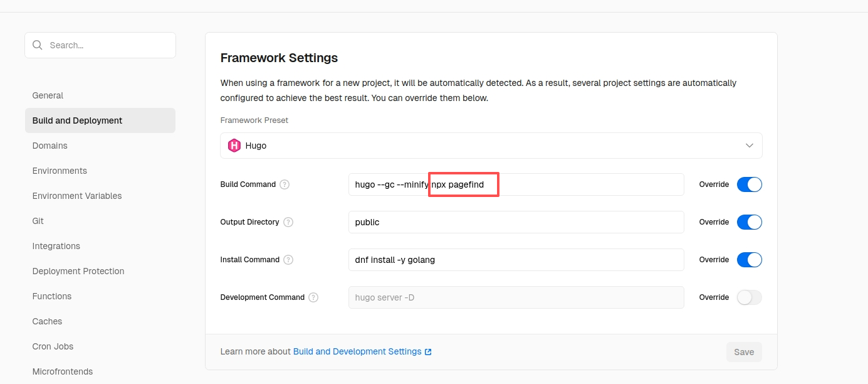Click the Output Directory help icon

click(x=288, y=222)
